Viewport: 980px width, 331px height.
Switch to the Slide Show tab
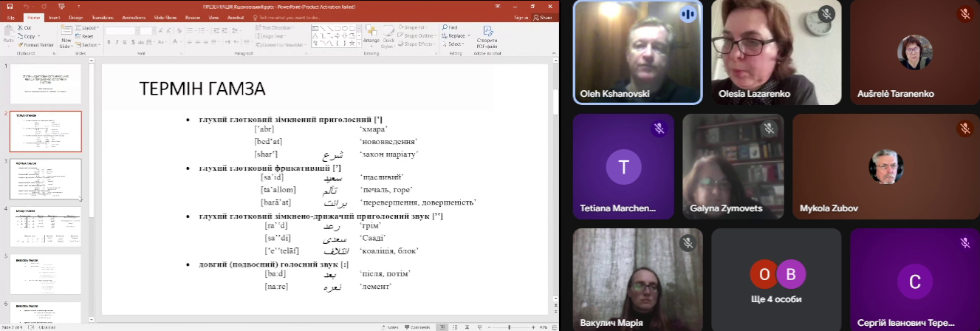[x=166, y=17]
